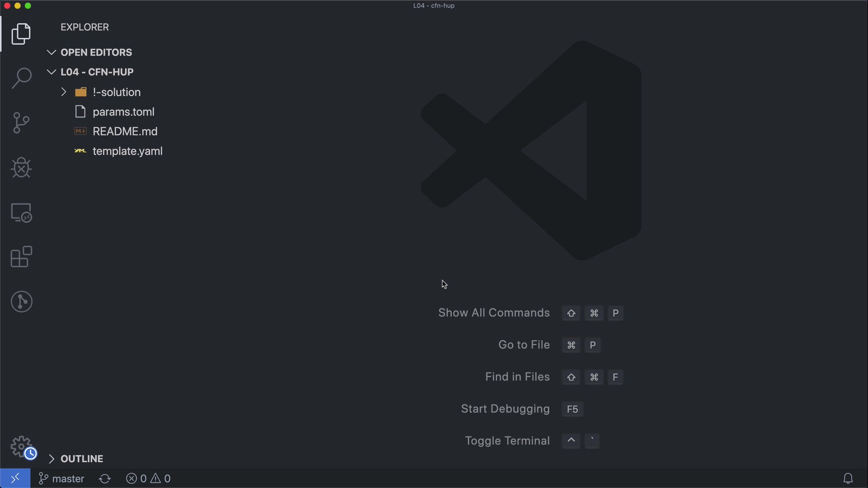Screen dimensions: 868x488
Task: Click the master branch in the status bar
Action: tap(62, 479)
